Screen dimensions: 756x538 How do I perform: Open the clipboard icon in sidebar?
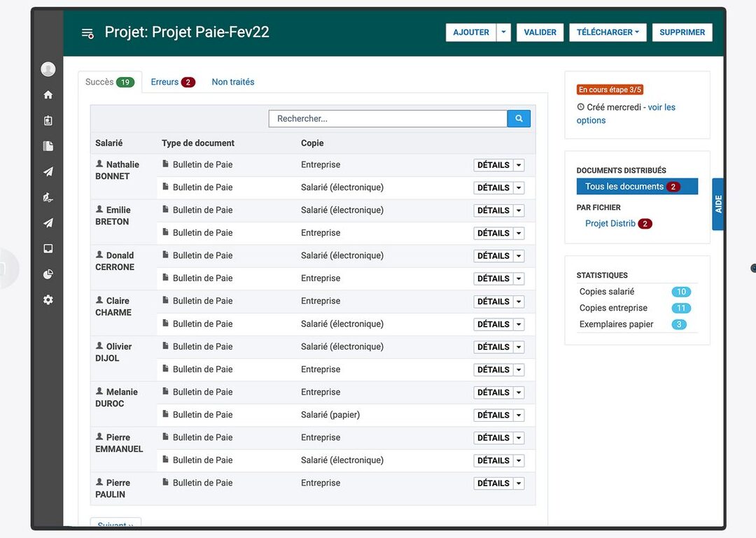point(48,120)
